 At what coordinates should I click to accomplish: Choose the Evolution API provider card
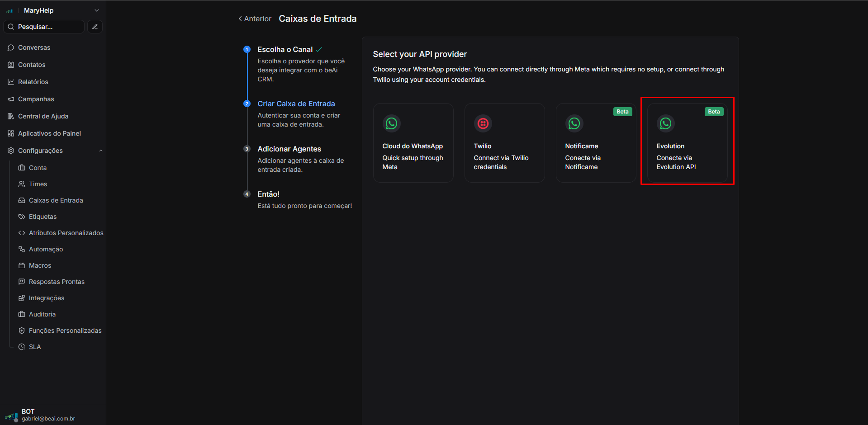coord(687,143)
